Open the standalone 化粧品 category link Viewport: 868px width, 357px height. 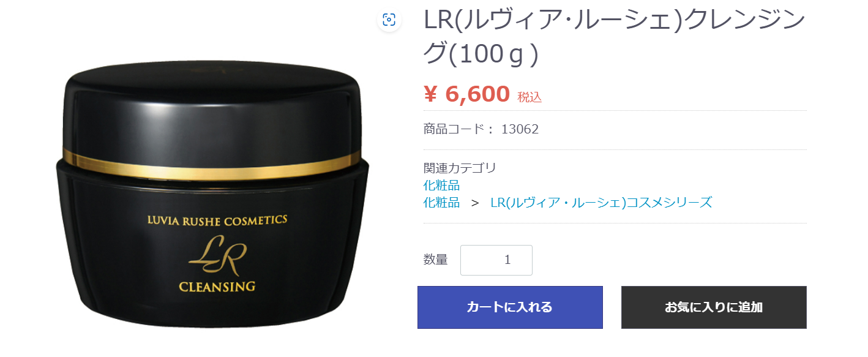point(441,185)
